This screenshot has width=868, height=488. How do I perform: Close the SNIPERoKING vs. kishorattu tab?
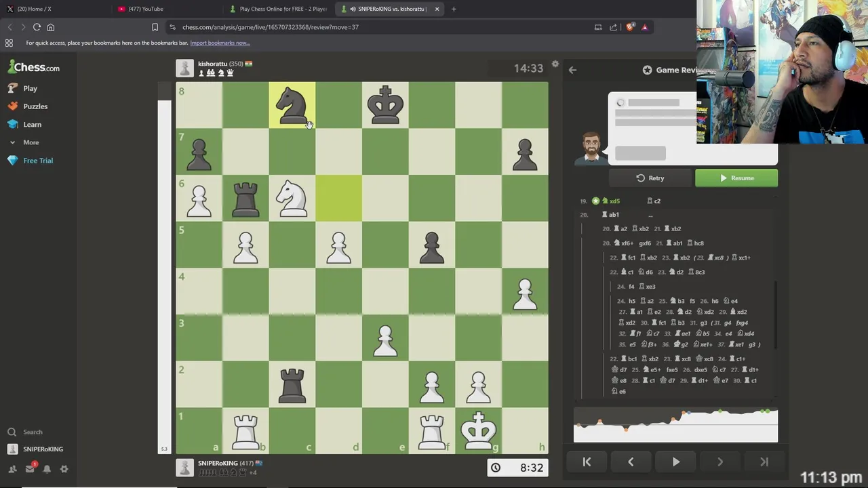pos(437,9)
